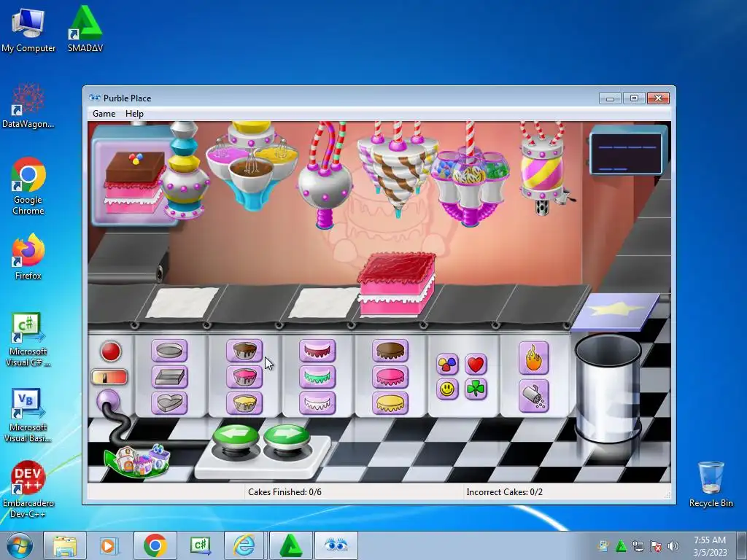Push the red round button
Screen dimensions: 747x560
[x=111, y=352]
